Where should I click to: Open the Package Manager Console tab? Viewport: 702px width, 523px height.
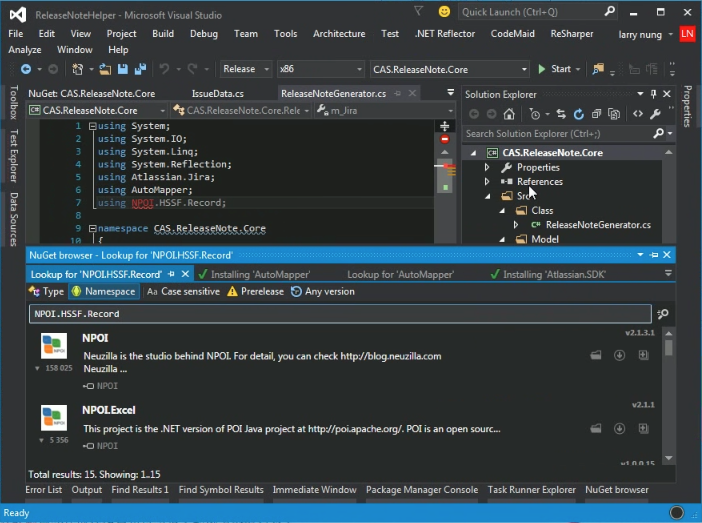(422, 490)
